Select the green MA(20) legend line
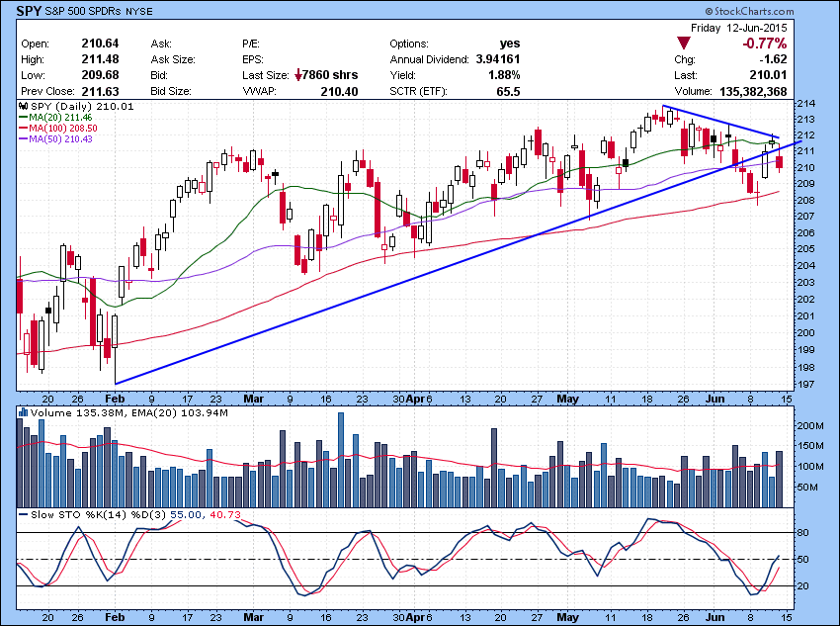Screen dimensions: 840x626 pos(24,117)
